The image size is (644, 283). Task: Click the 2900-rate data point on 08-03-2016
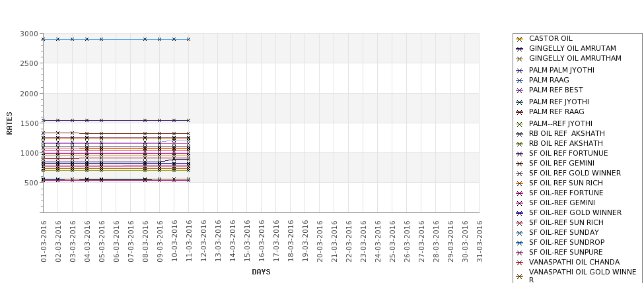click(145, 40)
